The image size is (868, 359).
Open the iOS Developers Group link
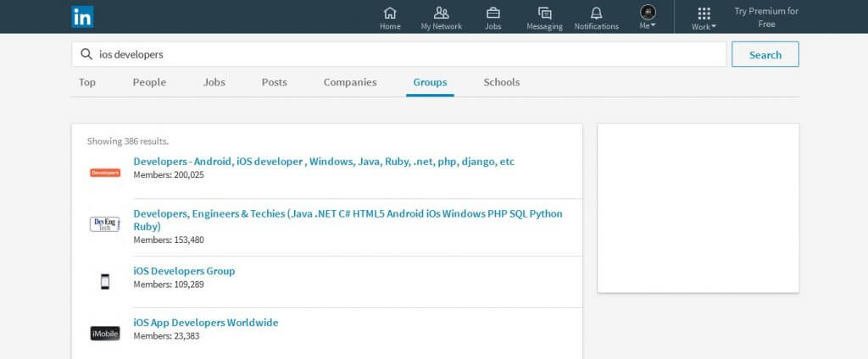[184, 271]
